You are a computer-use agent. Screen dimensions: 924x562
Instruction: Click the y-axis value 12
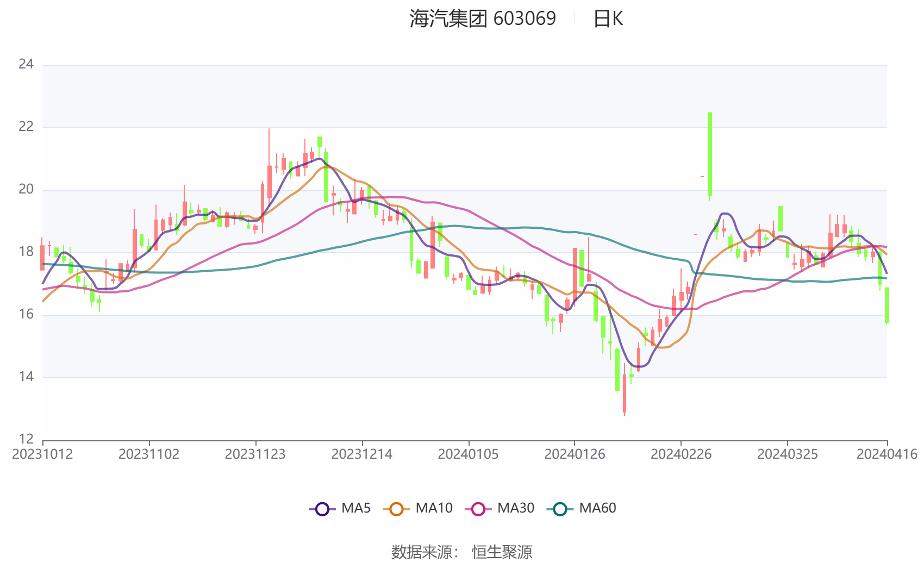(26, 439)
